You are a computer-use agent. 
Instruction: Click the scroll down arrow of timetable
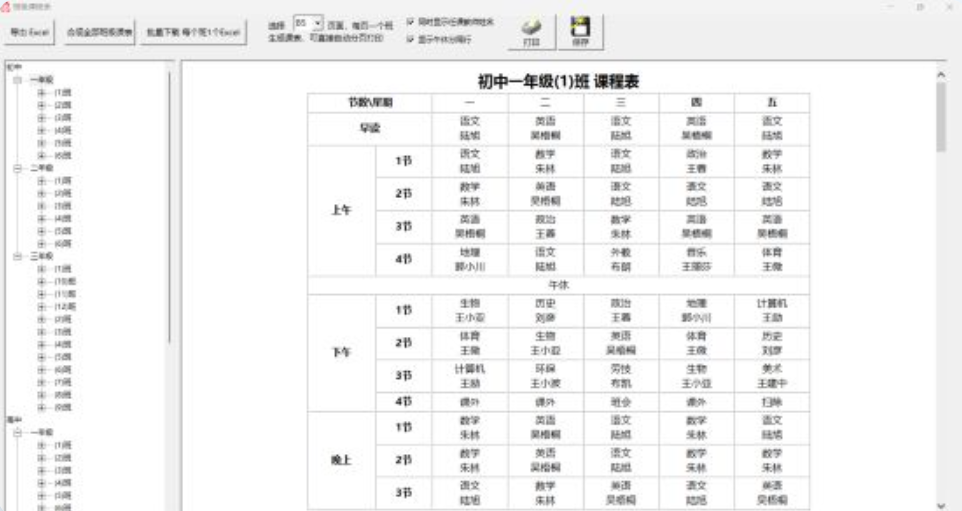tap(940, 504)
